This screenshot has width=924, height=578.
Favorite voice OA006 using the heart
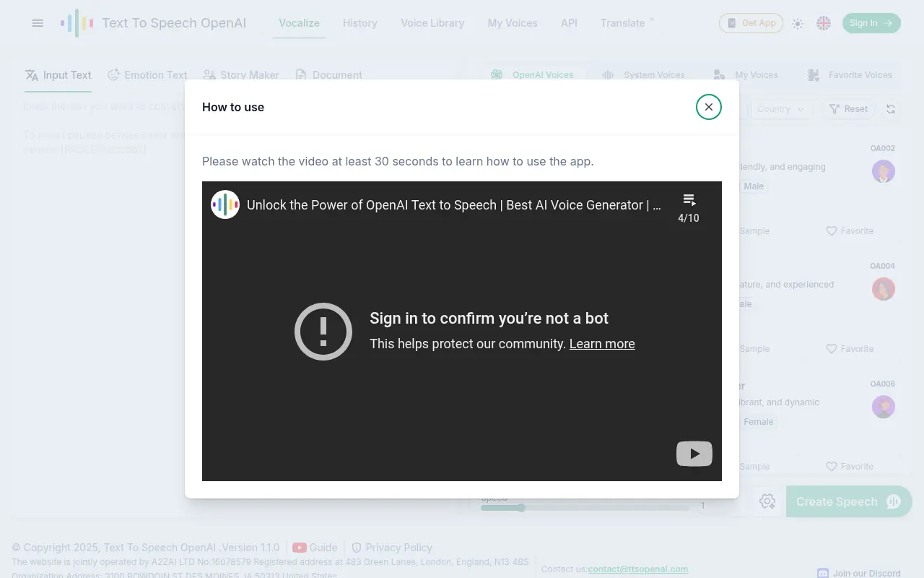coord(832,466)
